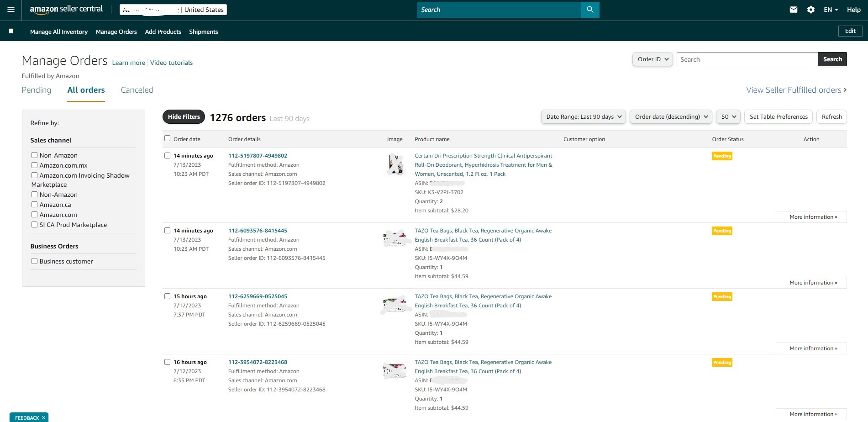
Task: Open the hamburger navigation menu
Action: (x=11, y=10)
